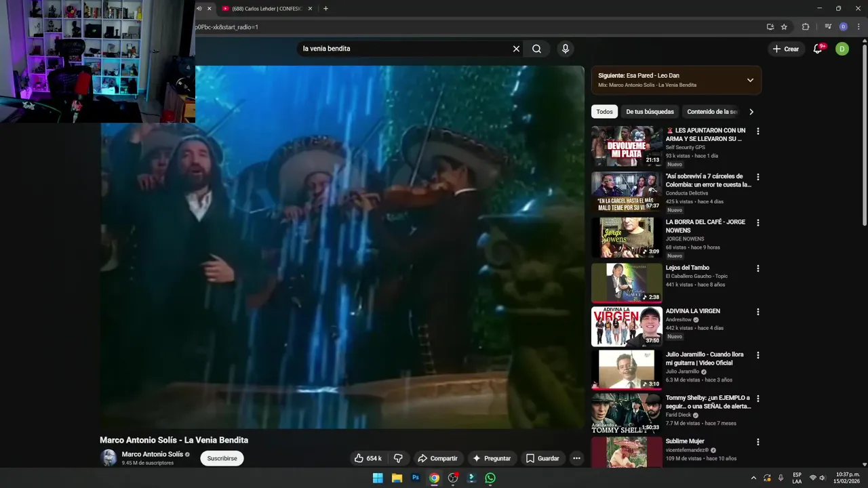The width and height of the screenshot is (868, 488).
Task: Open OBS Studio from taskbar
Action: [x=453, y=478]
